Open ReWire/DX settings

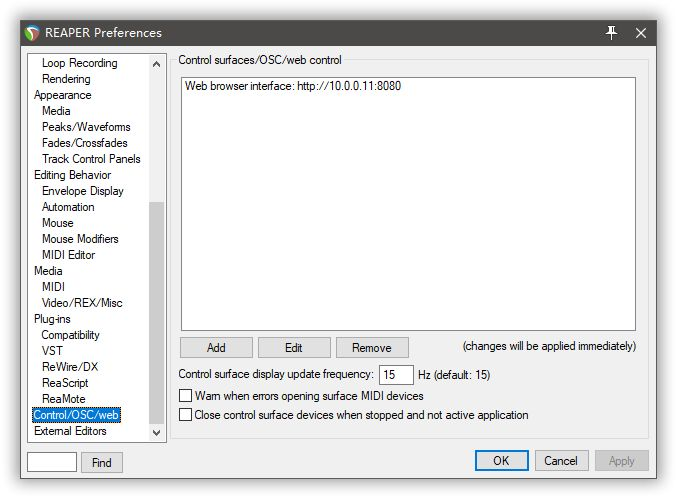[70, 366]
